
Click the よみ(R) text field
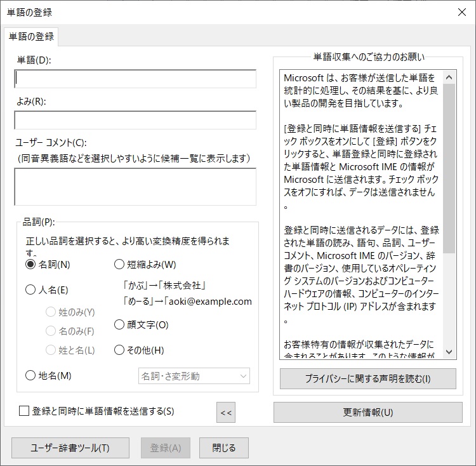[x=135, y=120]
